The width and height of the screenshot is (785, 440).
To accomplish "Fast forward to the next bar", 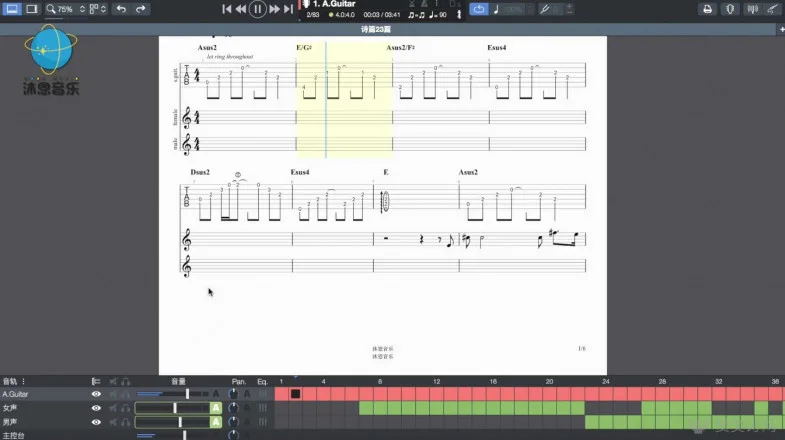I will (x=274, y=9).
